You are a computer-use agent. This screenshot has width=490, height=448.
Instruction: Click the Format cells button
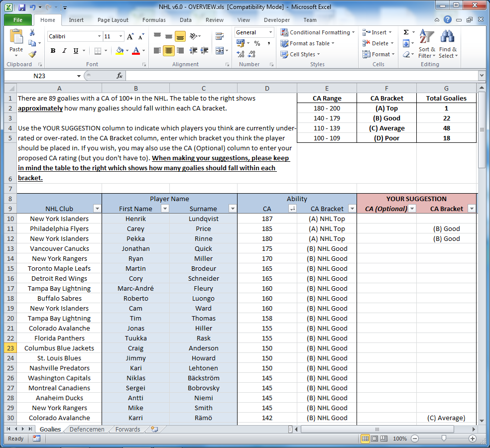tap(378, 54)
